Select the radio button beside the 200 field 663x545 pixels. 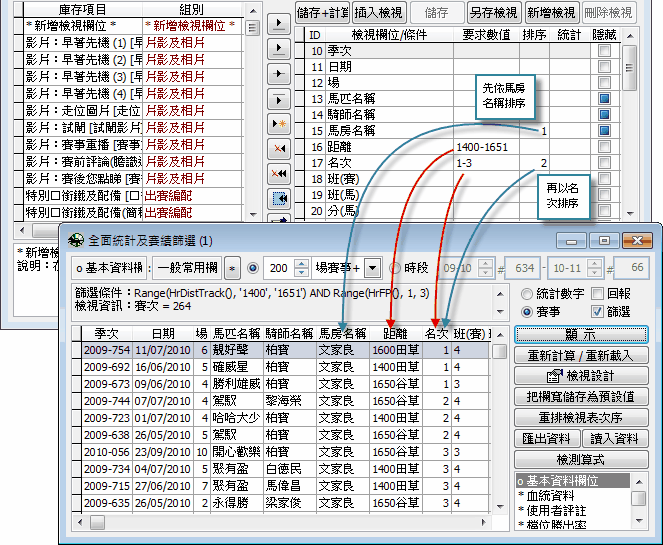click(x=253, y=268)
